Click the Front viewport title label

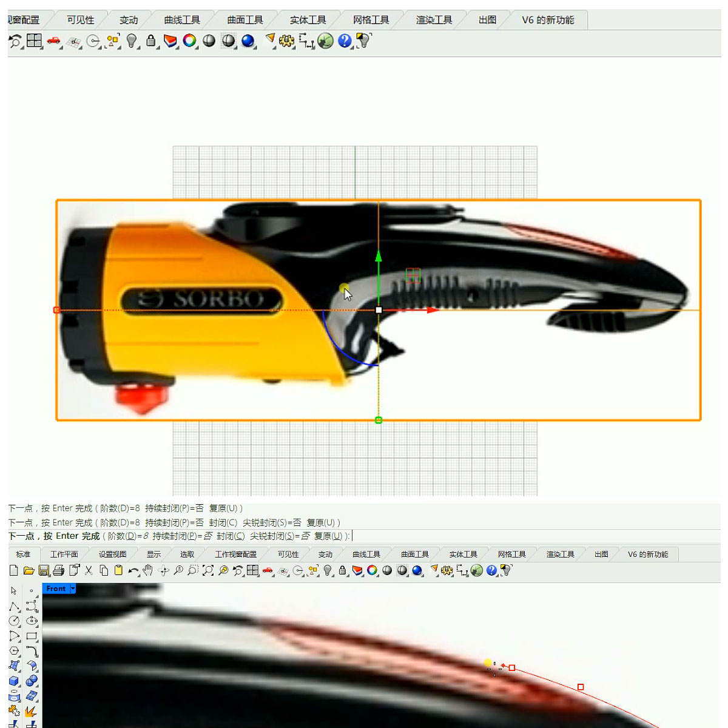(56, 588)
